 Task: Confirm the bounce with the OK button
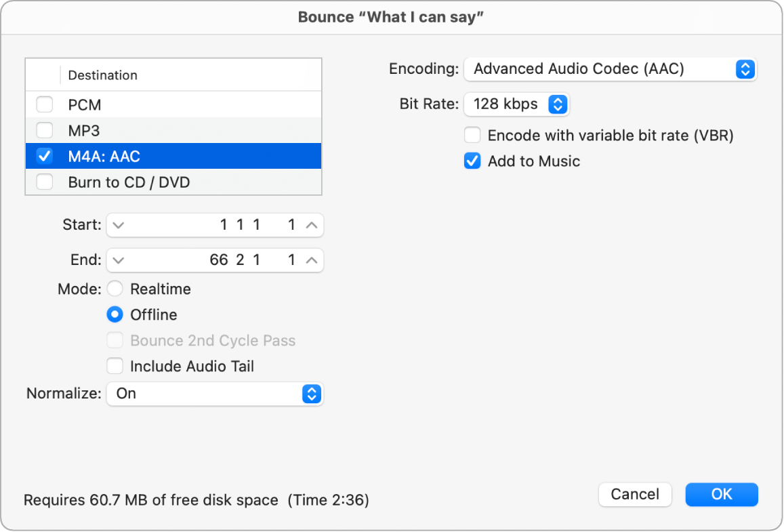(722, 494)
